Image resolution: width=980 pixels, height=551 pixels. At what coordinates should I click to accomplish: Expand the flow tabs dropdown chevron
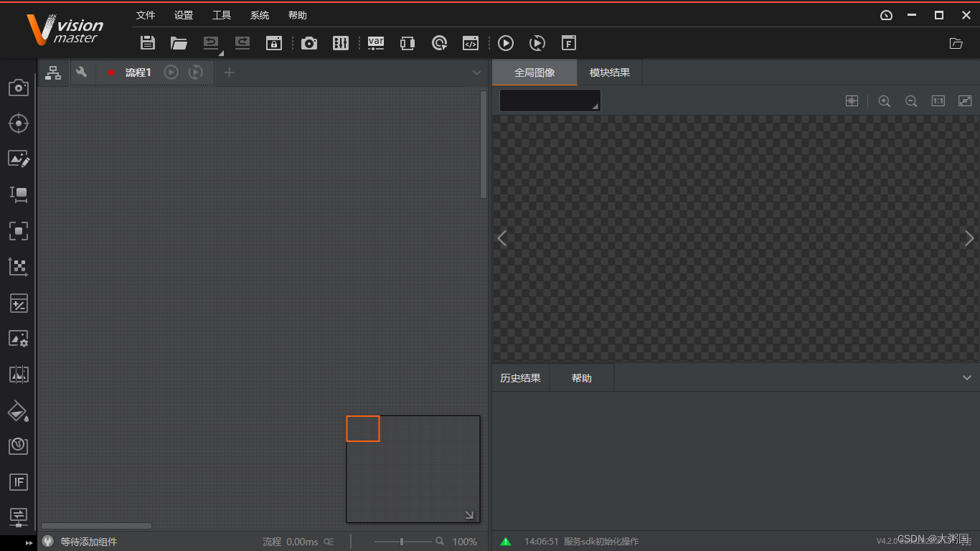click(x=477, y=72)
